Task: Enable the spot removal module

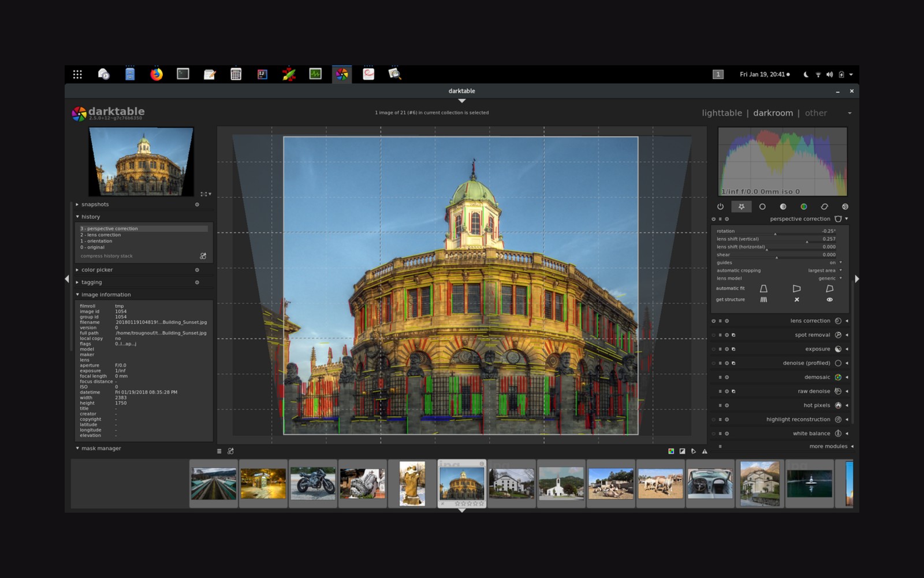Action: (x=713, y=335)
